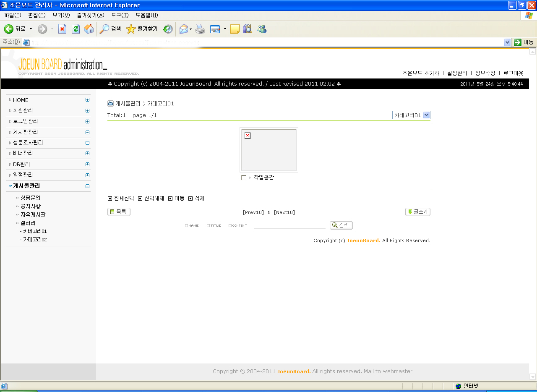Screen dimensions: 537x392
Task: Tick the checkbox next to 작업공간
Action: pyautogui.click(x=244, y=178)
